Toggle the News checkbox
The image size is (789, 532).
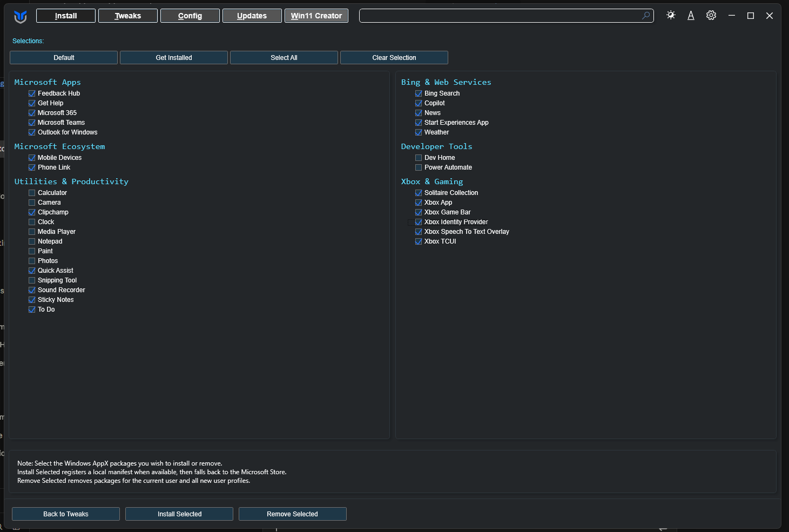[x=419, y=113]
